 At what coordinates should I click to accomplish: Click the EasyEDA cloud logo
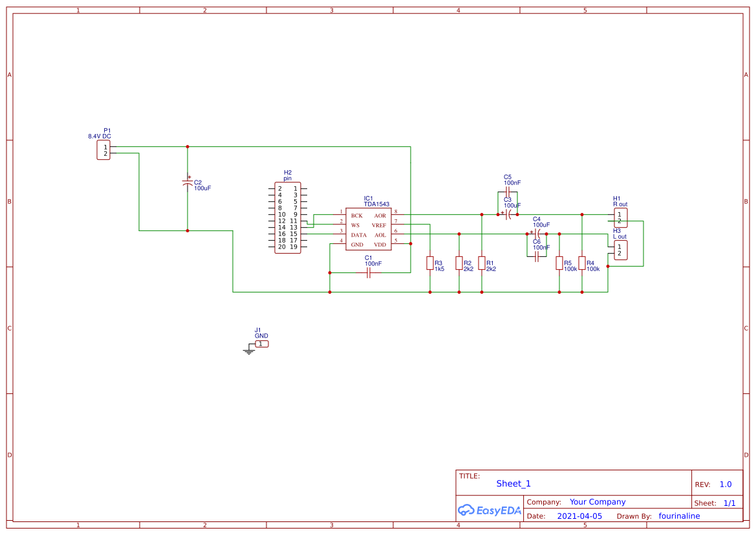point(490,510)
